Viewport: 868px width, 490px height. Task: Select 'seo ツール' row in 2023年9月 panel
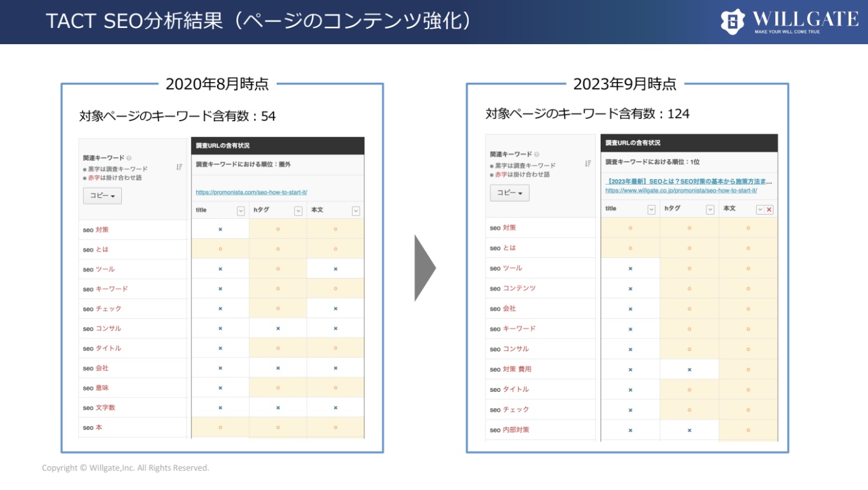coord(540,268)
